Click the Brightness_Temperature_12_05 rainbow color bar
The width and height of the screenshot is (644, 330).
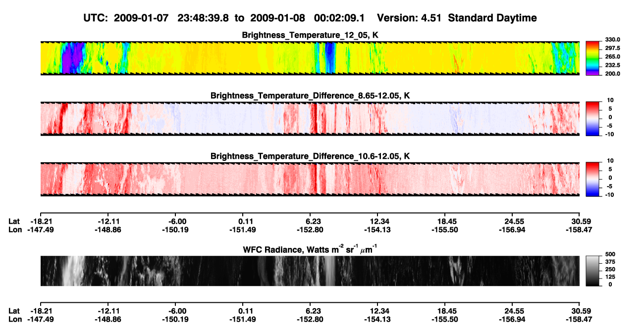pyautogui.click(x=592, y=58)
